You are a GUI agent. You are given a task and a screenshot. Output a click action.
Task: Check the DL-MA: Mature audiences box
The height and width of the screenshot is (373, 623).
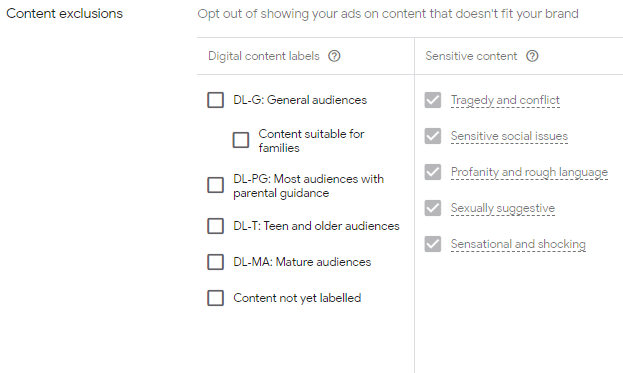coord(215,262)
